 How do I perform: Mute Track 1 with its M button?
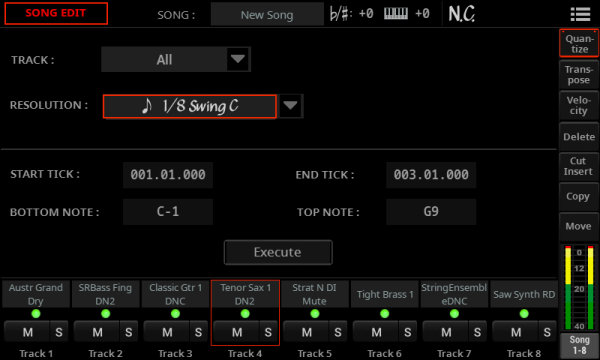pyautogui.click(x=27, y=332)
